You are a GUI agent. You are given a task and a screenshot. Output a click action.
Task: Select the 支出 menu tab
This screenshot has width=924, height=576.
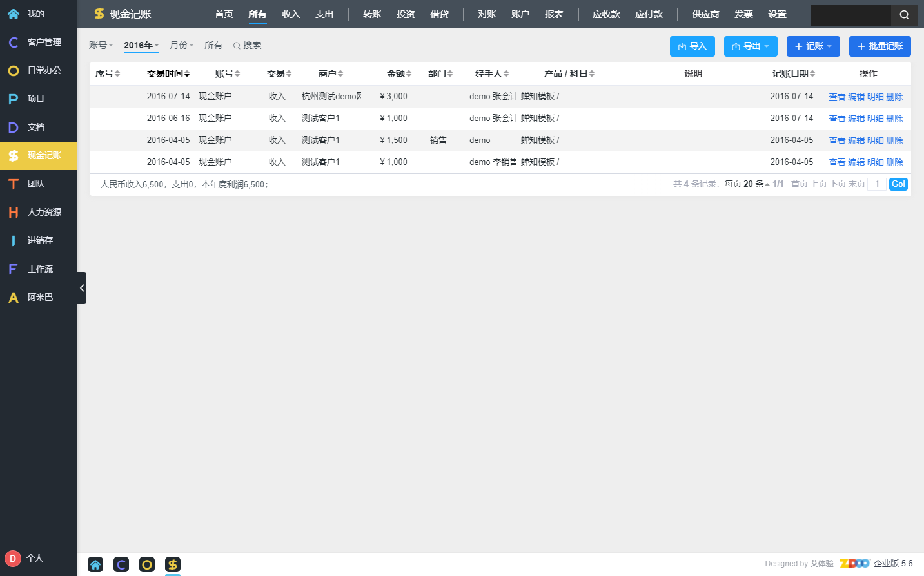(x=324, y=14)
